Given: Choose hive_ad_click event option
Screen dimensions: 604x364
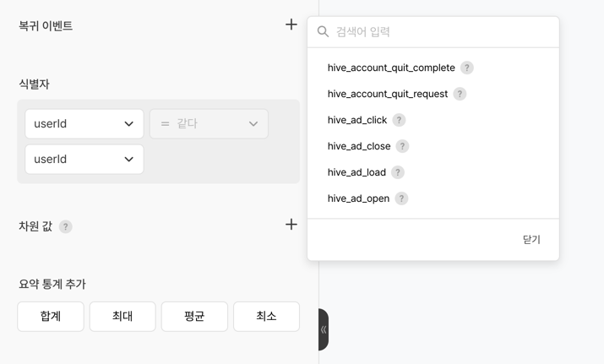Looking at the screenshot, I should click(356, 120).
